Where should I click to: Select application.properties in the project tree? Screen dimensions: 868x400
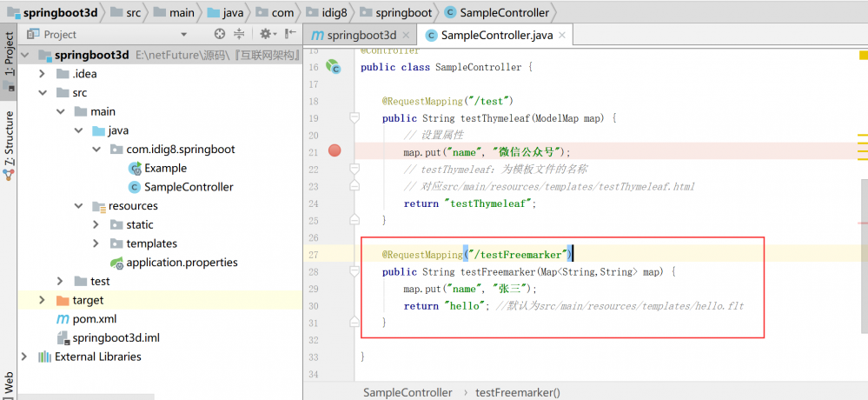click(182, 262)
